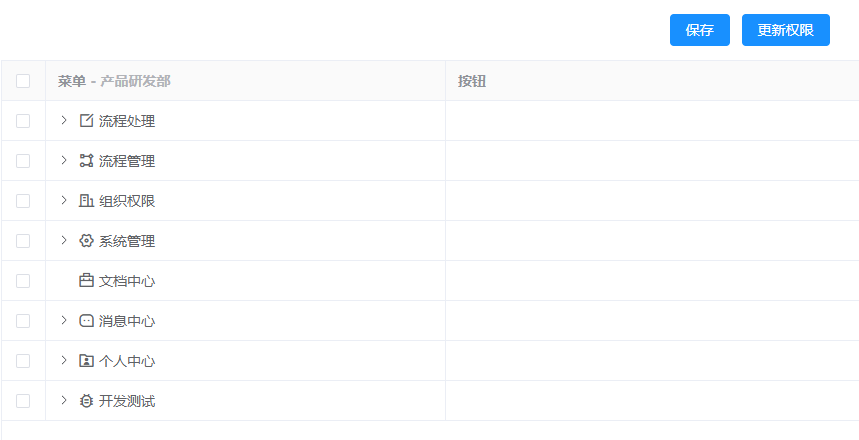
Task: Expand the 组织权限 tree node
Action: click(64, 200)
